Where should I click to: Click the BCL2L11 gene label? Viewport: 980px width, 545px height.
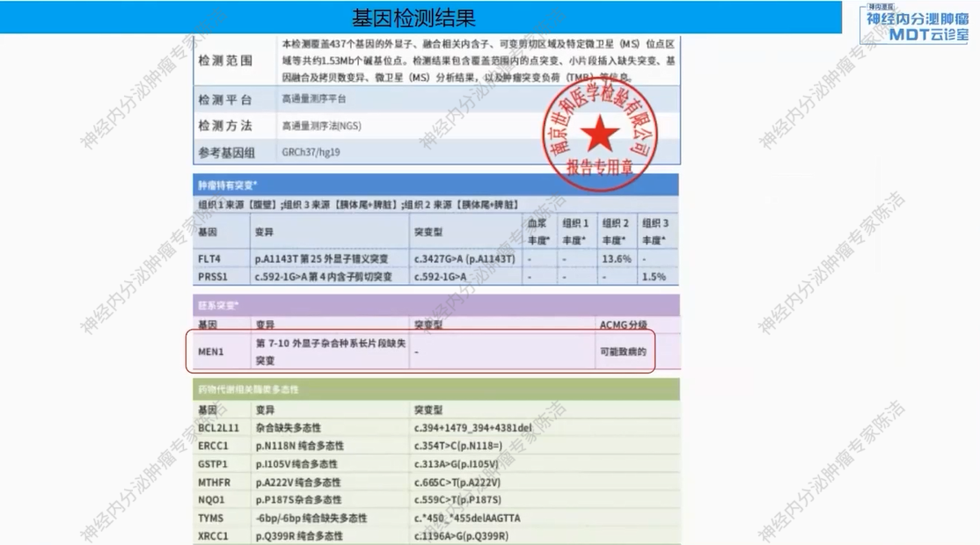click(x=219, y=428)
